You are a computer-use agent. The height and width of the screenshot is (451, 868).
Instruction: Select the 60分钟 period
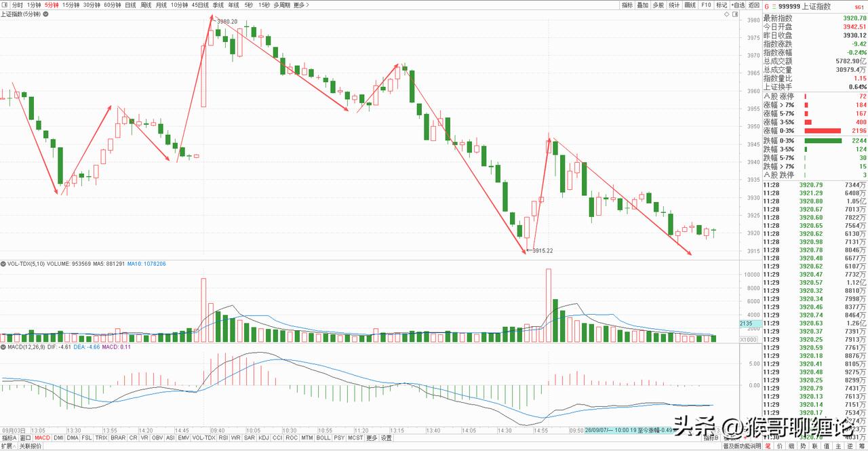[x=113, y=5]
